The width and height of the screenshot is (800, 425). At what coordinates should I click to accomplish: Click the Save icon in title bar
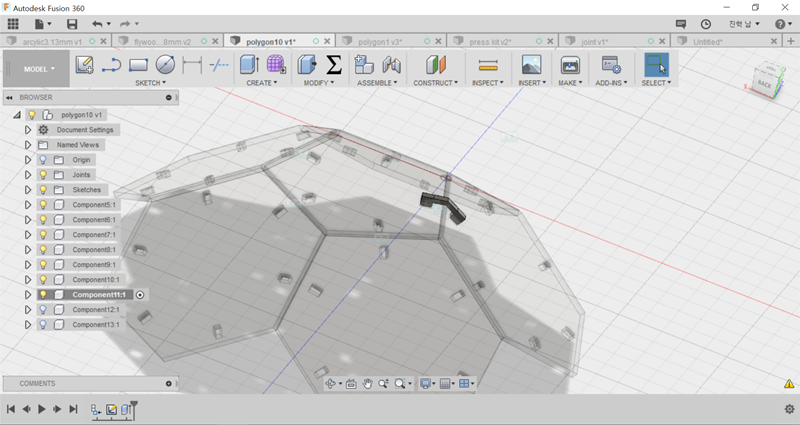click(71, 23)
